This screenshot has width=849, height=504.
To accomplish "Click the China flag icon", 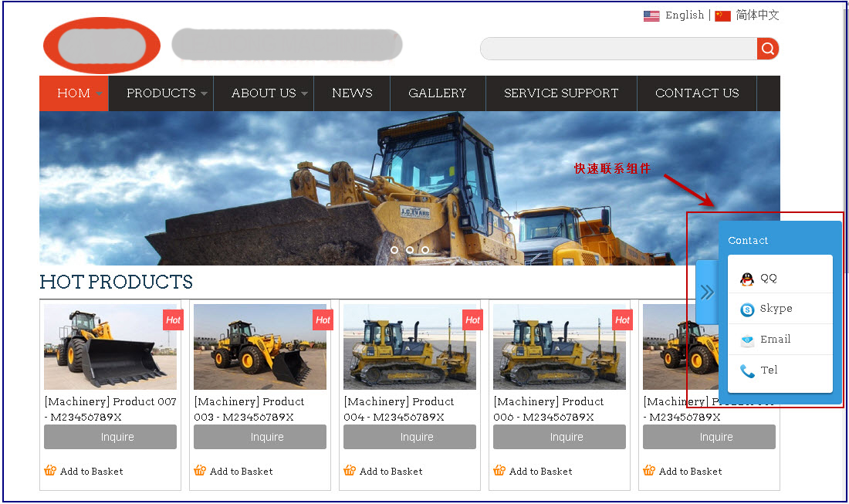I will coord(722,15).
